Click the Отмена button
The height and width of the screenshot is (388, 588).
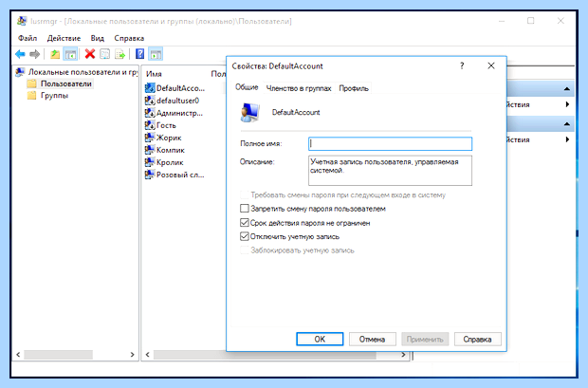(x=372, y=340)
